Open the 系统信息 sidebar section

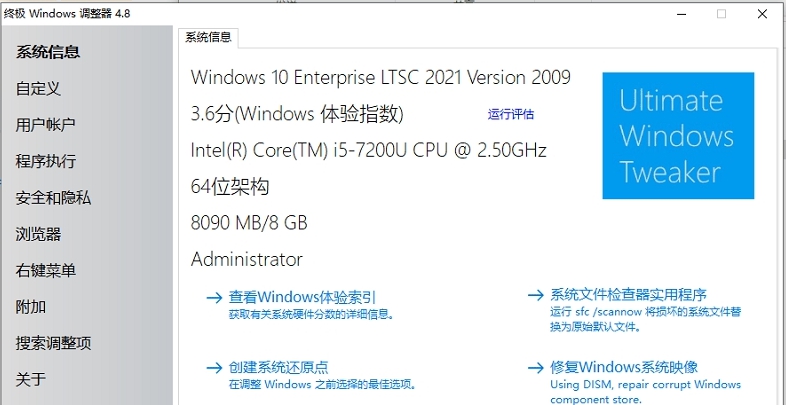48,52
